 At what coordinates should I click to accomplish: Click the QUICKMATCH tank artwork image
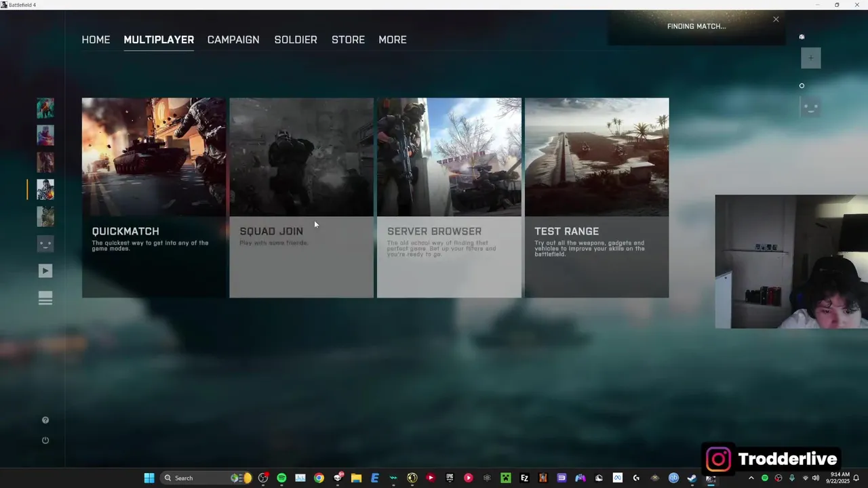coord(154,157)
